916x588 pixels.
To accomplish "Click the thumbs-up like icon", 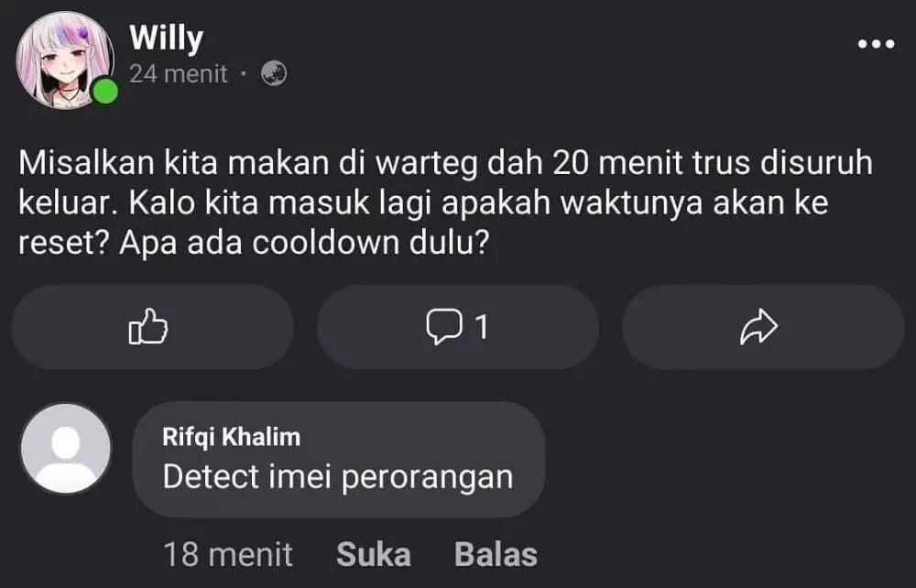I will [x=147, y=326].
